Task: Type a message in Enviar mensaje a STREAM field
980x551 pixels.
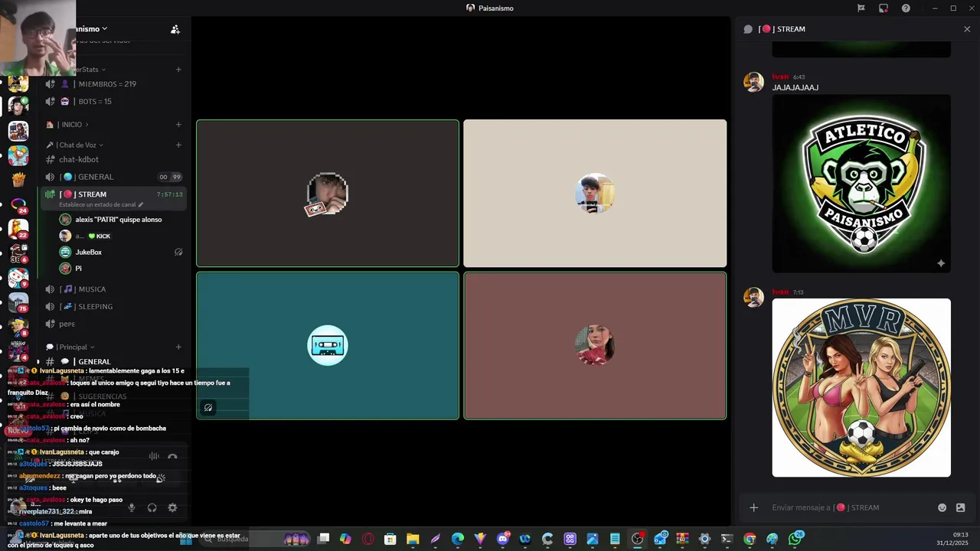Action: pyautogui.click(x=850, y=507)
